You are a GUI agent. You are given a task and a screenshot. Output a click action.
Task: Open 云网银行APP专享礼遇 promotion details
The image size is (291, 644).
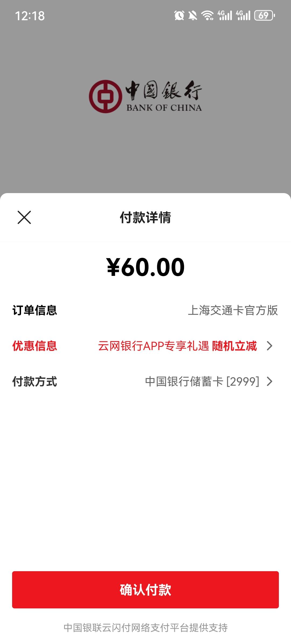click(153, 346)
